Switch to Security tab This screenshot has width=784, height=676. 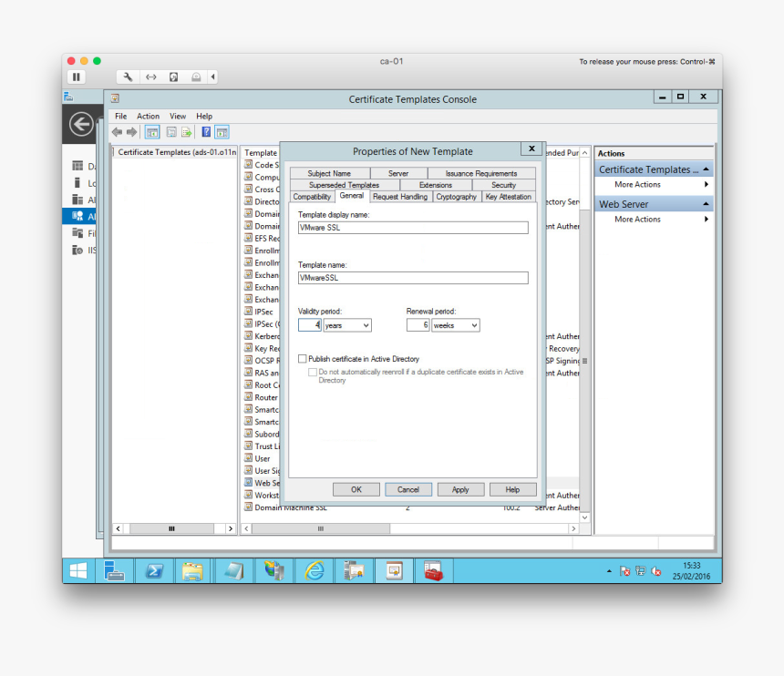click(503, 185)
